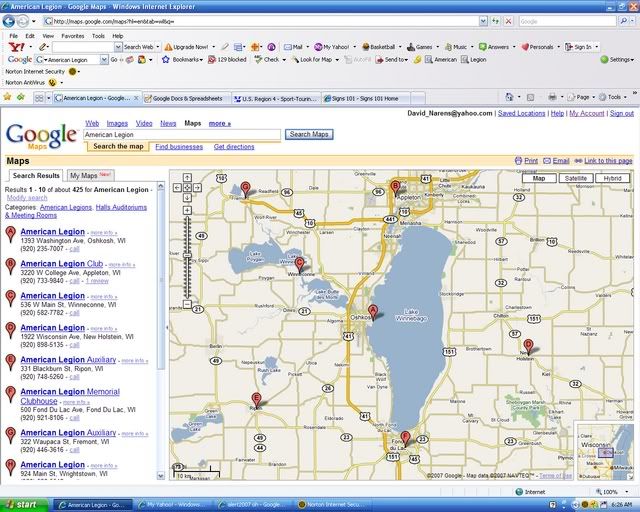Switch map to Hybrid view
The image size is (640, 512).
[612, 178]
